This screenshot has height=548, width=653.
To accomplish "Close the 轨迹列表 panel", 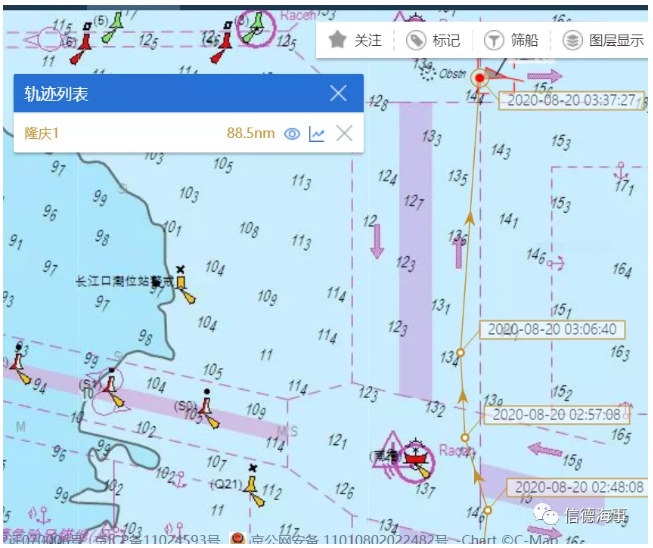I will [338, 94].
